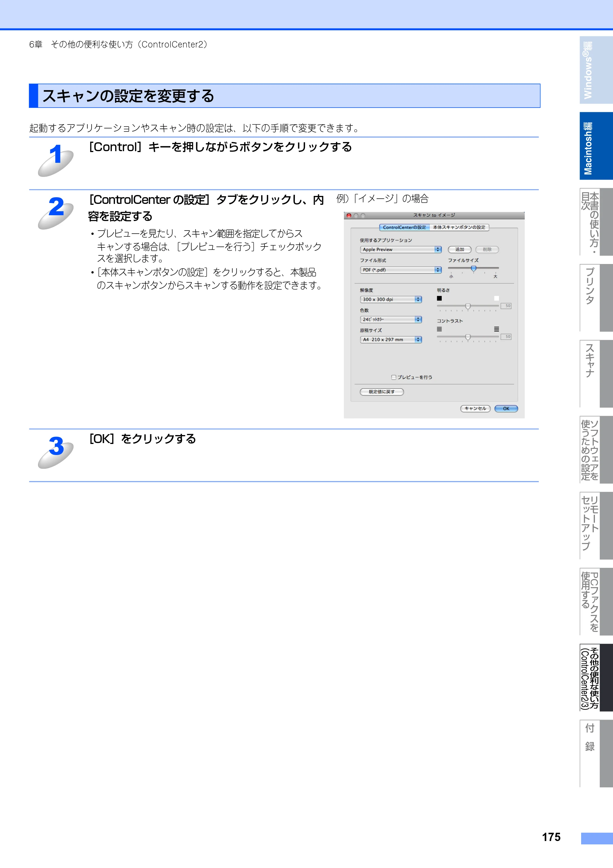Viewport: 613px width, 868px height.
Task: Open the PCファクスを使用する side tab
Action: coord(596,602)
